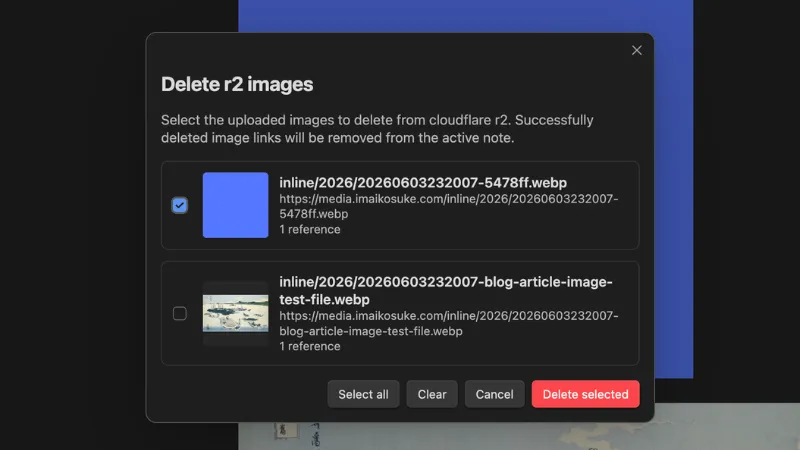Image resolution: width=800 pixels, height=450 pixels.
Task: Click the solid blue image thumbnail
Action: (x=235, y=205)
